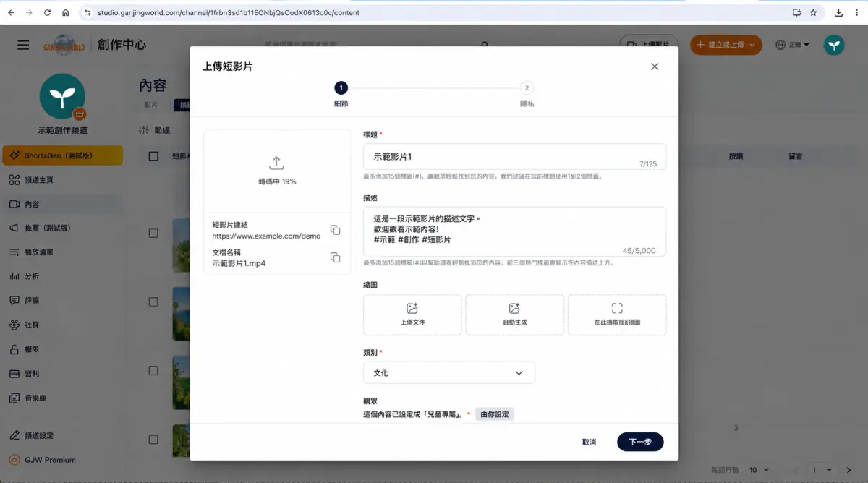Choose 自動生成 thumbnail option
This screenshot has width=868, height=483.
point(514,315)
